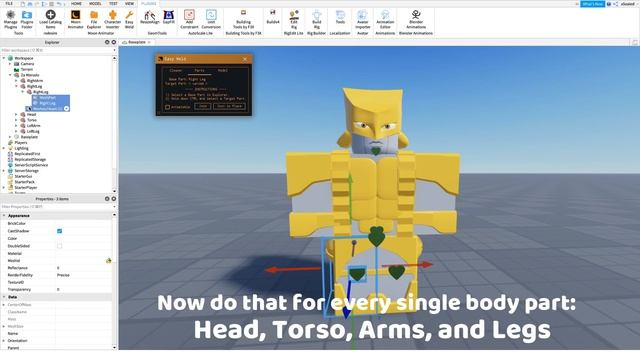
Task: Click the Transparency property value field
Action: point(83,289)
